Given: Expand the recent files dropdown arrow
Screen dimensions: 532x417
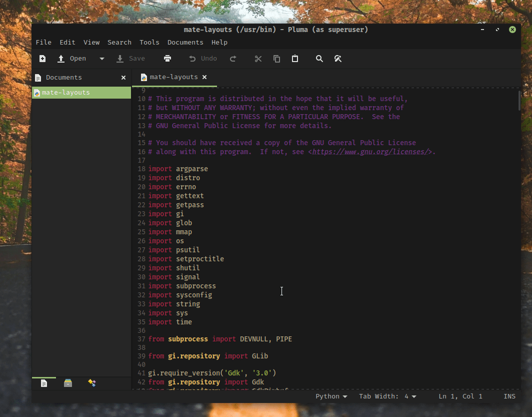Looking at the screenshot, I should click(x=102, y=59).
